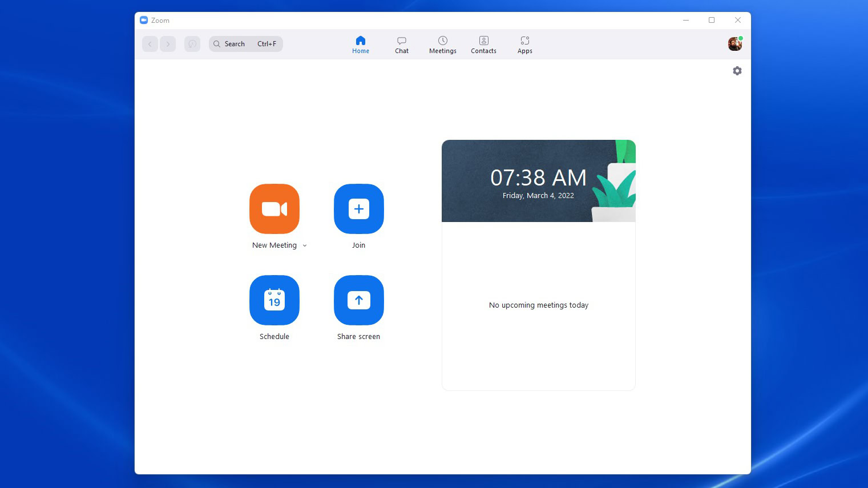Click the Zoom logo in the title bar

point(144,20)
